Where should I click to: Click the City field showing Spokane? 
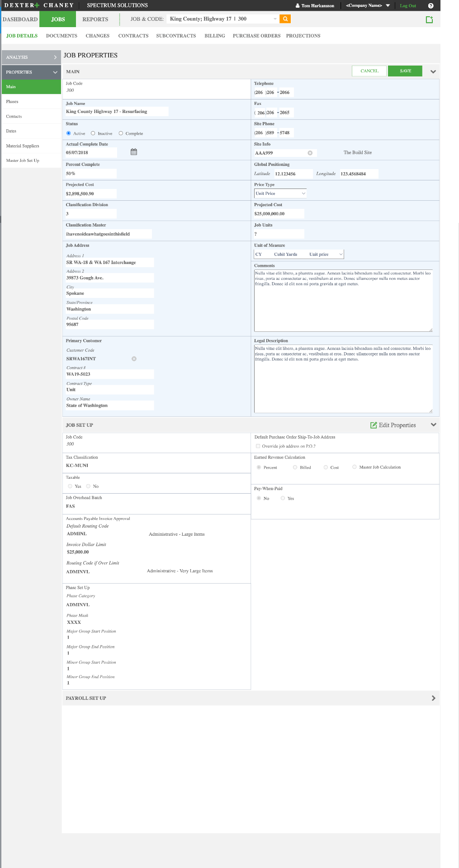tap(110, 293)
